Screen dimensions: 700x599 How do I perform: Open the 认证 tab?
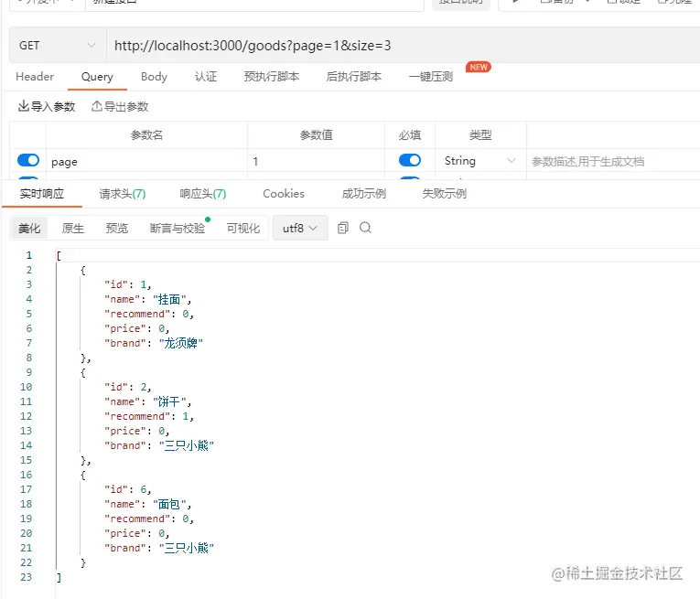(206, 77)
